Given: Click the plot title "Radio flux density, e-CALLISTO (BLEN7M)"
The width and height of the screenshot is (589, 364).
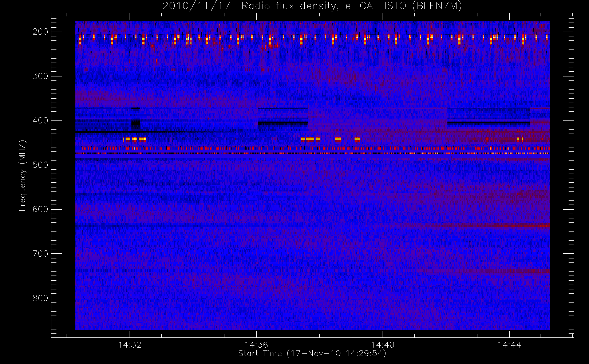Looking at the screenshot, I should (x=352, y=6).
